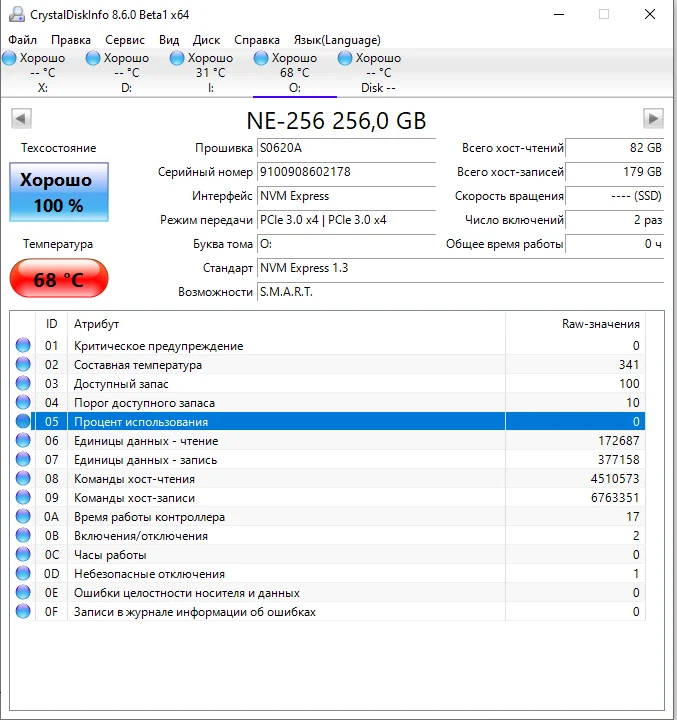Viewport: 677px width, 720px height.
Task: Click status icon of row 09 Команды хост-записи
Action: coord(23,497)
